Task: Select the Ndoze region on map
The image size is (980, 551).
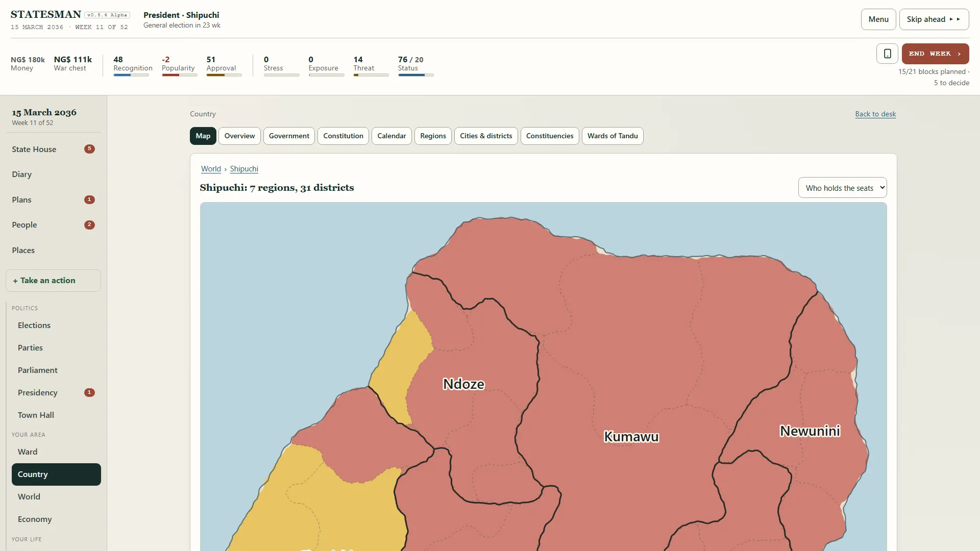Action: 463,384
